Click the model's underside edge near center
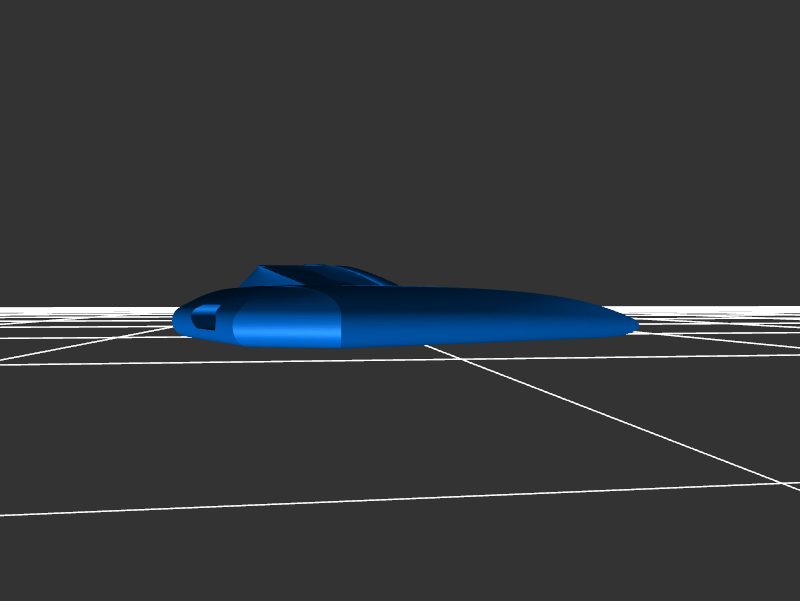Image resolution: width=800 pixels, height=601 pixels. tap(420, 343)
